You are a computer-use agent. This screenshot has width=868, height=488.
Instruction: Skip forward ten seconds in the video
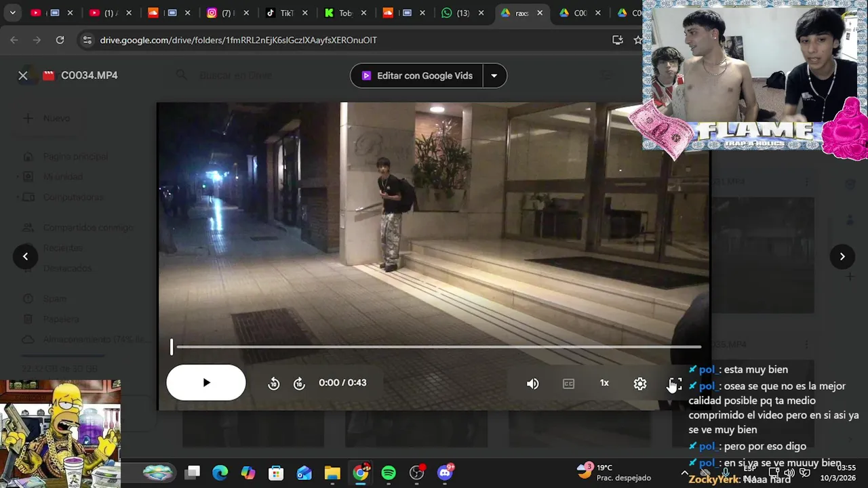pyautogui.click(x=299, y=384)
